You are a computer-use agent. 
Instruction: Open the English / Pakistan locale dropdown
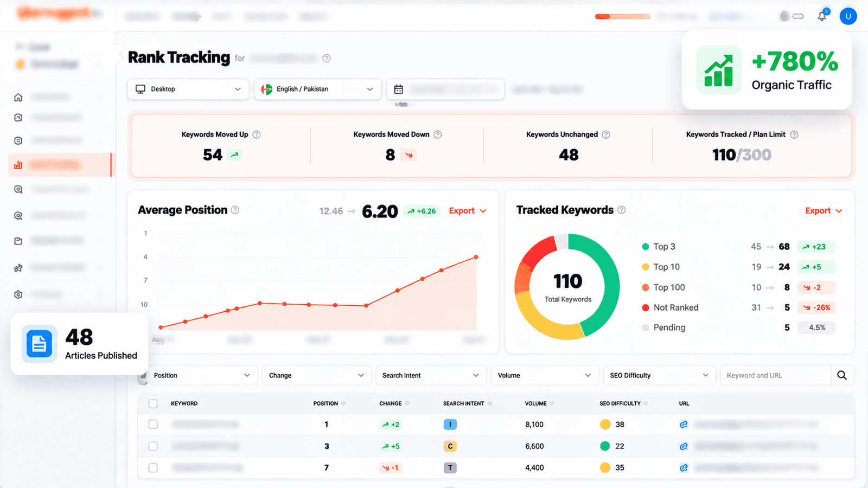(317, 89)
